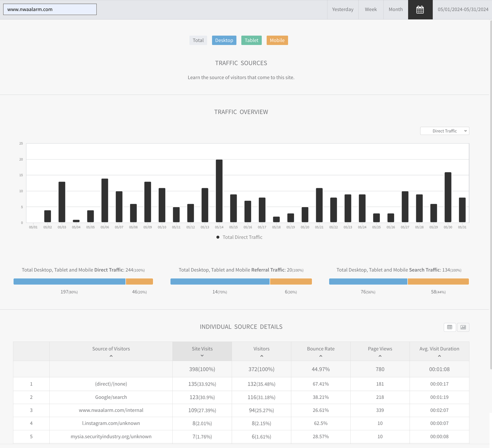This screenshot has height=448, width=492.
Task: Toggle the Tablet device filter
Action: [251, 40]
